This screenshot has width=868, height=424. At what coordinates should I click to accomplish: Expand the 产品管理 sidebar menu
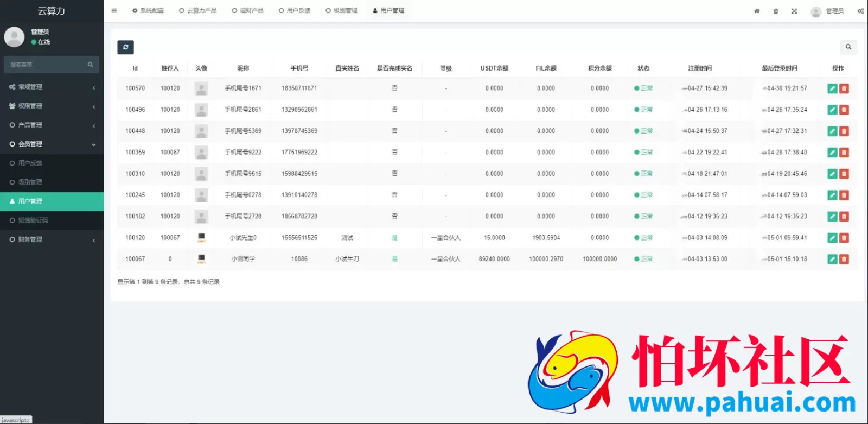pyautogui.click(x=52, y=125)
